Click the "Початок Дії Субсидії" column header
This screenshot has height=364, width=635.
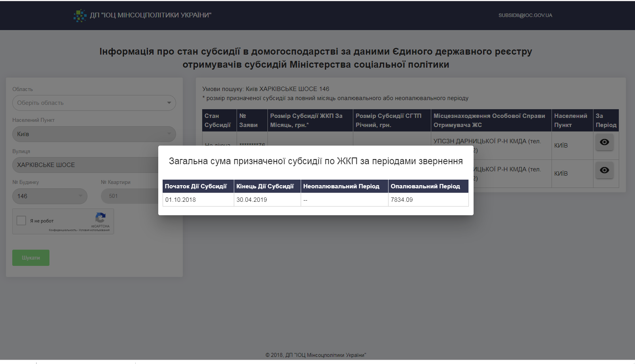click(196, 186)
